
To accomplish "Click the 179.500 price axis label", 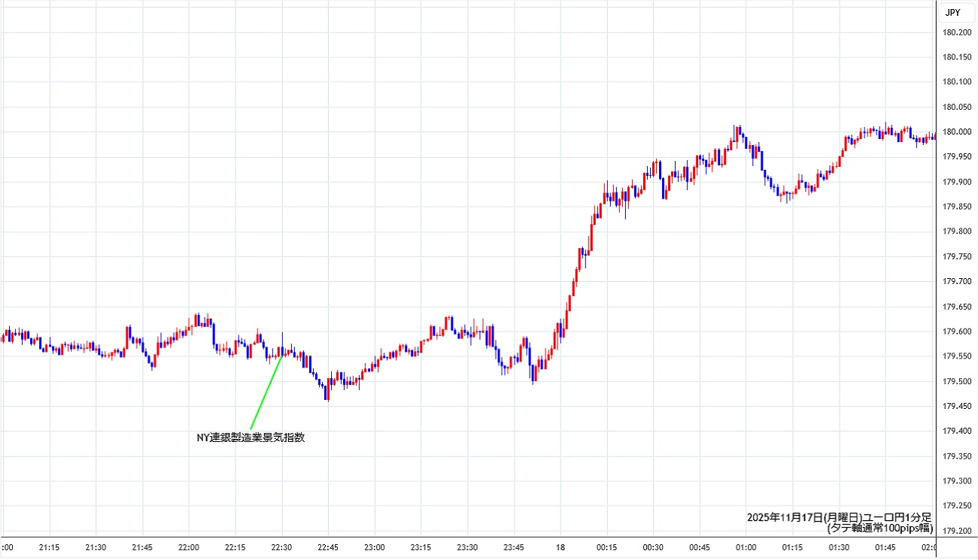I will 957,381.
